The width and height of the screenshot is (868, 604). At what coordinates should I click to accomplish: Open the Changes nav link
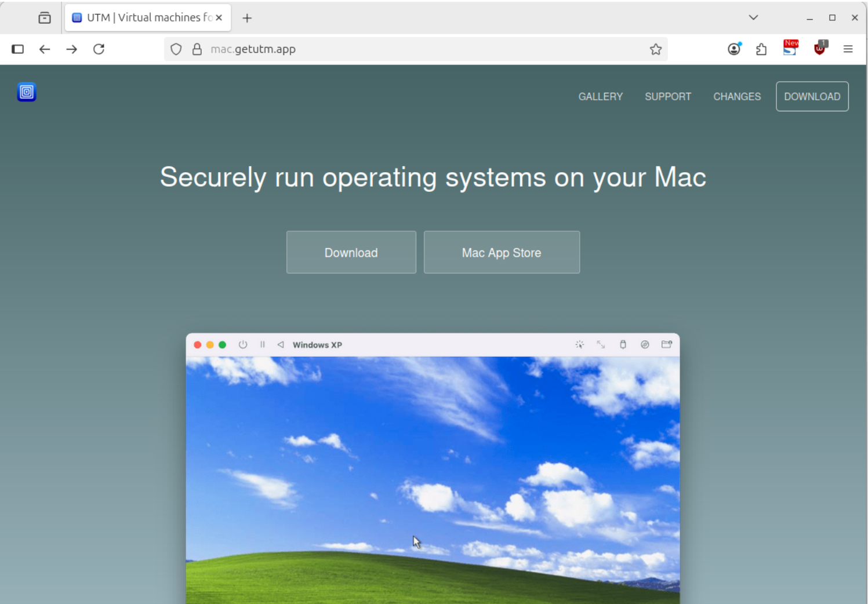(x=737, y=97)
